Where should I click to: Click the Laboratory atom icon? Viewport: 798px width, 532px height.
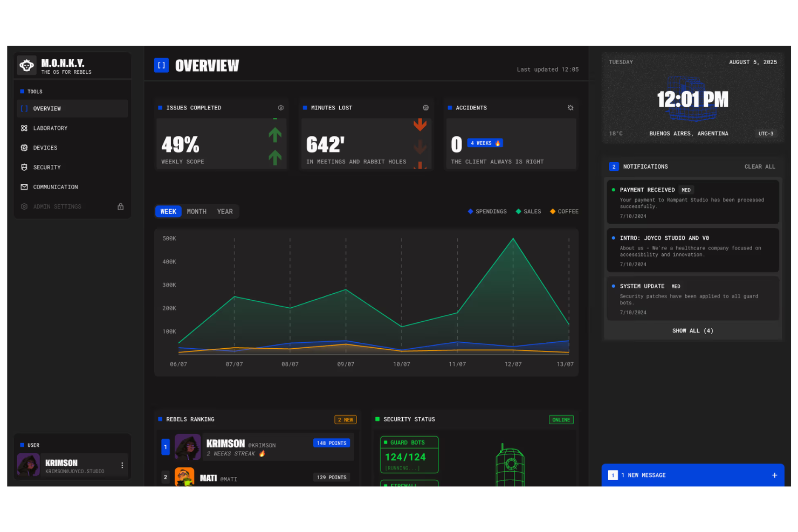[24, 128]
